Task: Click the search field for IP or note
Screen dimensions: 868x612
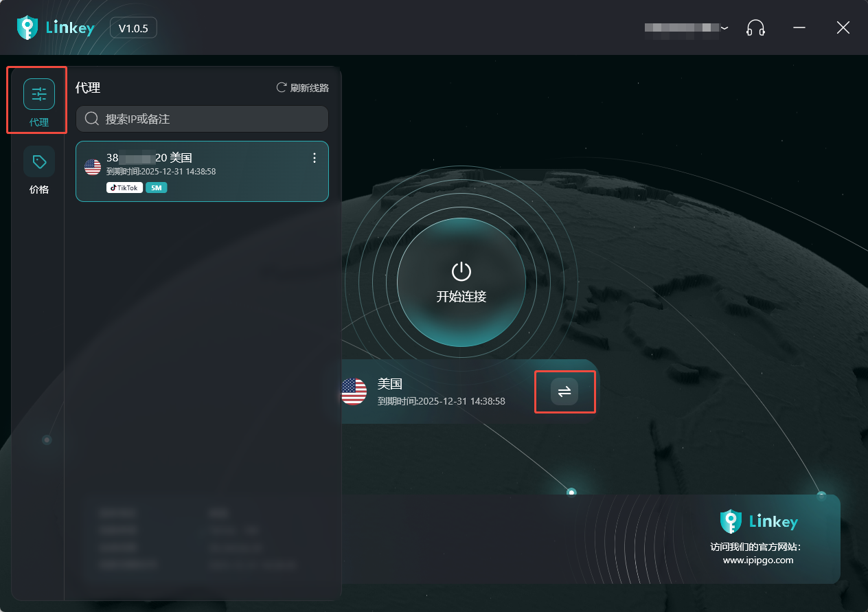Action: coord(202,119)
